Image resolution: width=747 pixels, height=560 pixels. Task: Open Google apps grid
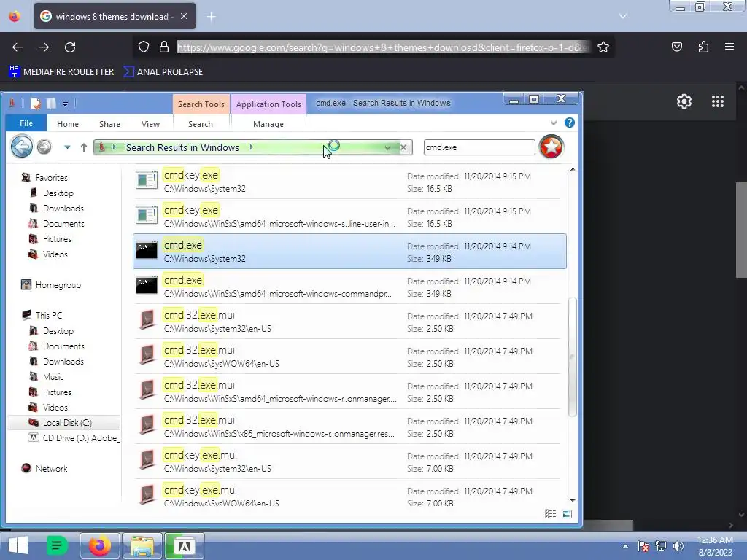click(718, 101)
